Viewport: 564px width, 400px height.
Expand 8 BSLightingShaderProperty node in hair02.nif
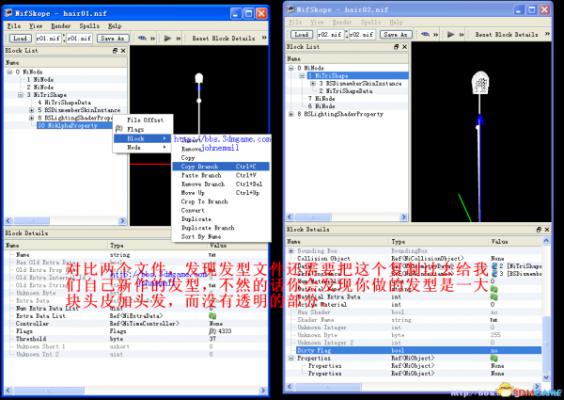click(x=291, y=114)
